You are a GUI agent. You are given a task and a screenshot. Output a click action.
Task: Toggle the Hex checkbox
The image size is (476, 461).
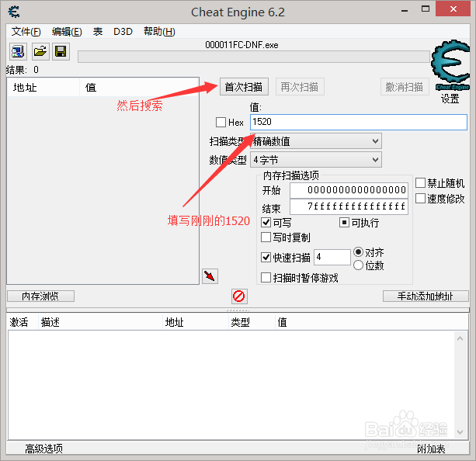(x=221, y=123)
